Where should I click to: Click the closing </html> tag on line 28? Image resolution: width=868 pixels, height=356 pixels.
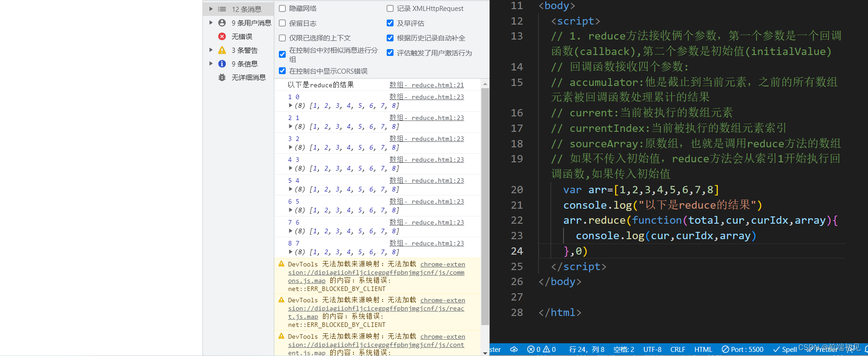[560, 312]
